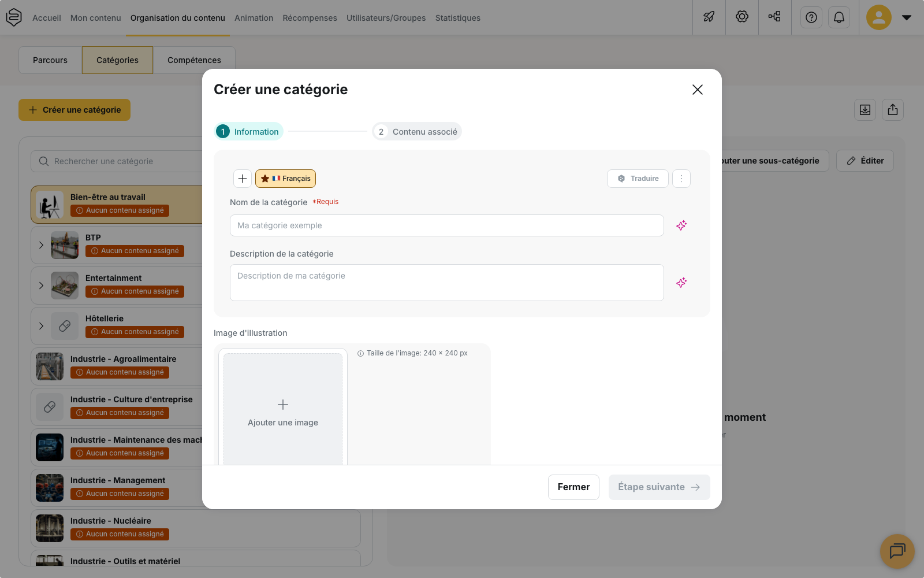Screen dimensions: 924x578
Task: Open Mon contenu in navigation
Action: pyautogui.click(x=96, y=18)
